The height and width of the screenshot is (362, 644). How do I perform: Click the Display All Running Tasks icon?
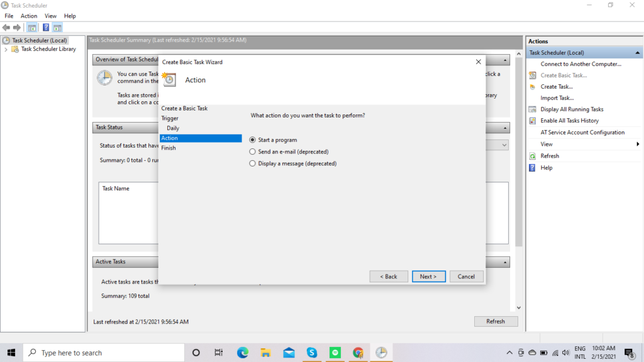tap(532, 109)
